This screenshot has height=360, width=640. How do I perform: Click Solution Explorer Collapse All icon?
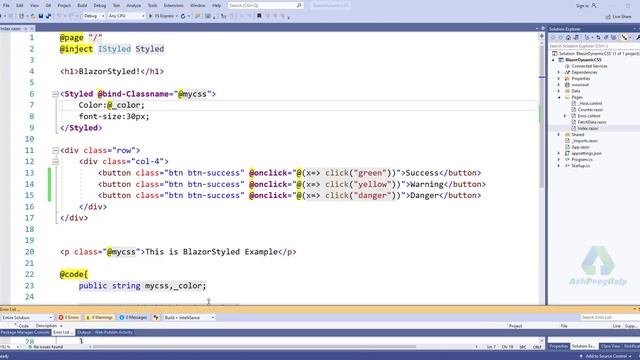pos(606,37)
